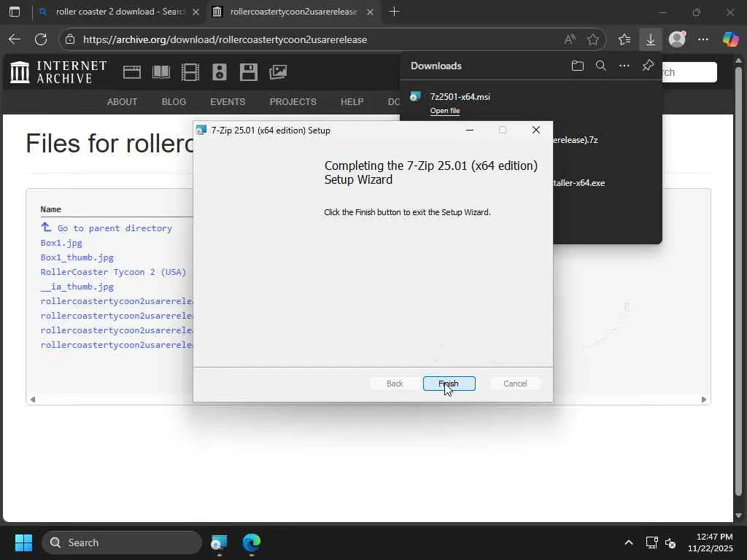
Task: Open Internet Archive Texts book icon
Action: [x=161, y=72]
